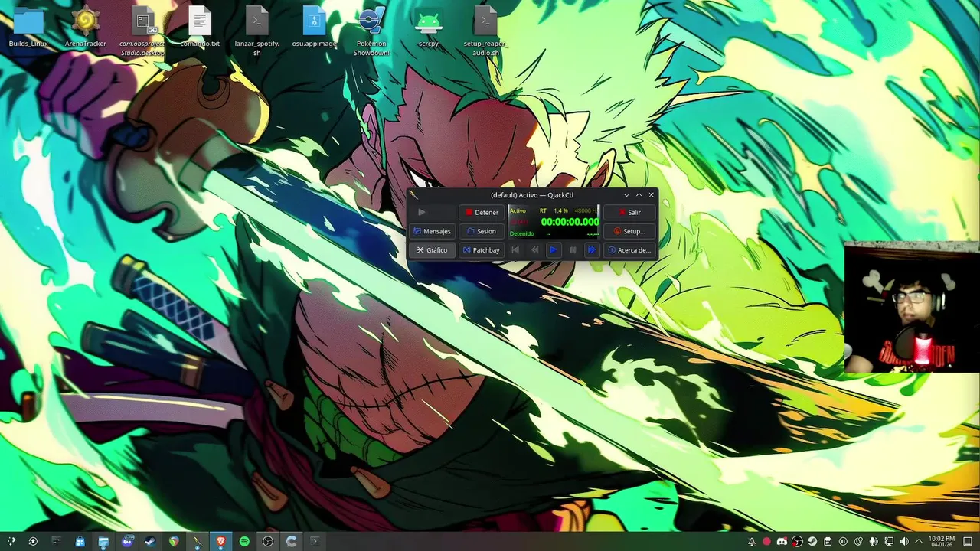Open OBS Studio from the taskbar

[x=268, y=541]
